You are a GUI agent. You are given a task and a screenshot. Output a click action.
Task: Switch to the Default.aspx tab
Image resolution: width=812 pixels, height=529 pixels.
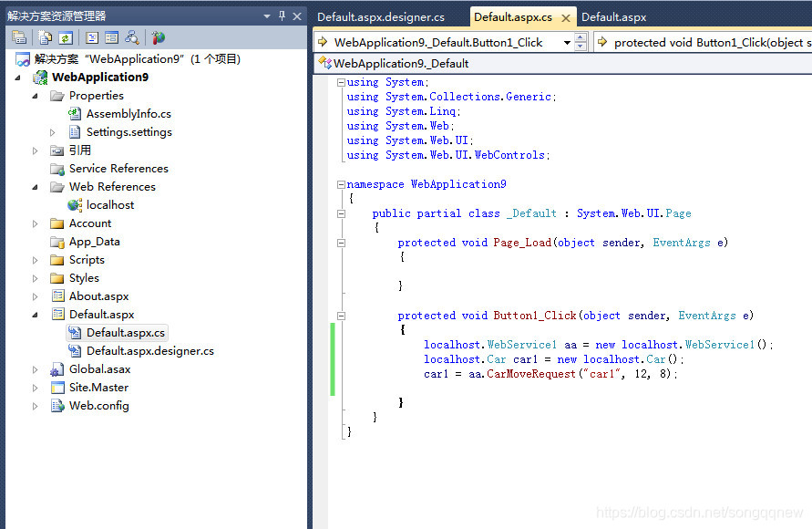click(613, 17)
